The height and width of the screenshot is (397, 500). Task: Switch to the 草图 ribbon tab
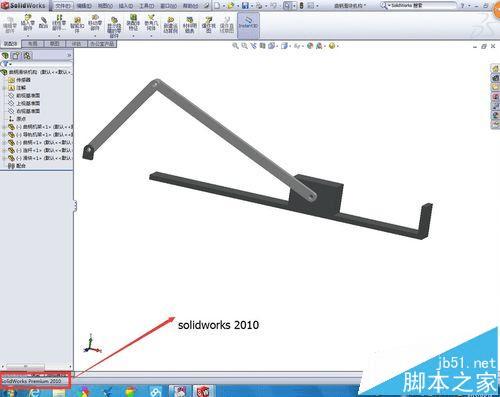click(x=54, y=44)
